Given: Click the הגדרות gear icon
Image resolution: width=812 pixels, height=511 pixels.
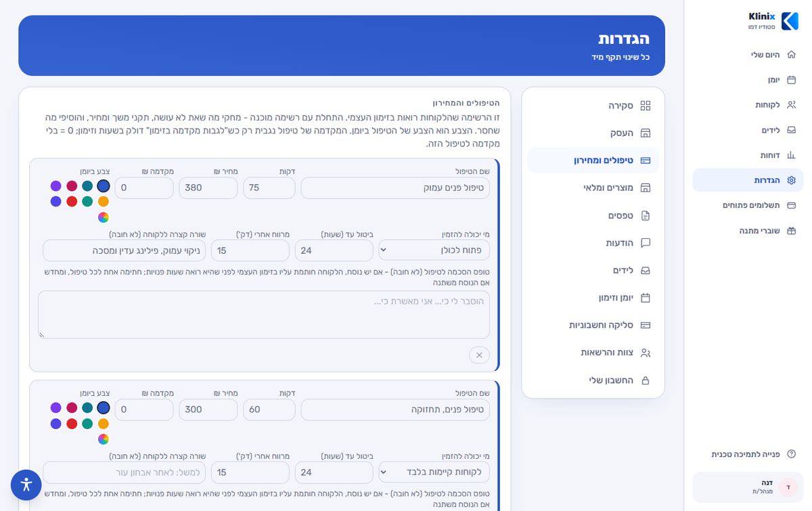Looking at the screenshot, I should coord(792,180).
